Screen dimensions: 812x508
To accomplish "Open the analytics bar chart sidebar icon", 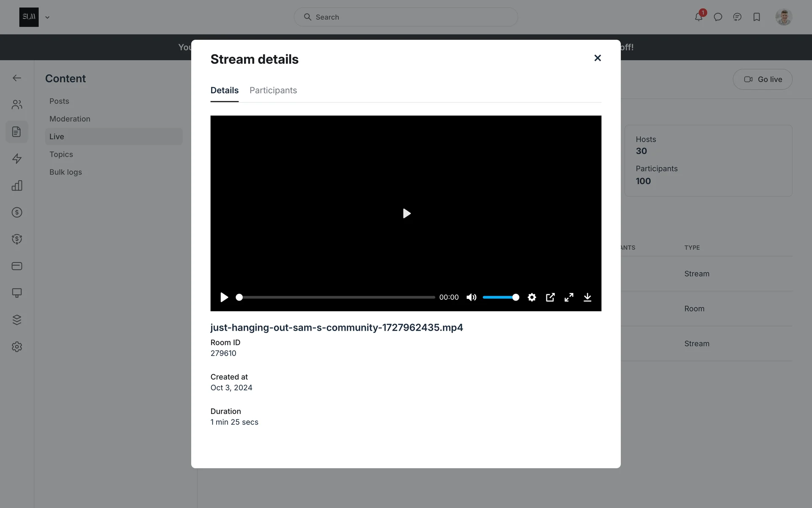I will [x=17, y=185].
